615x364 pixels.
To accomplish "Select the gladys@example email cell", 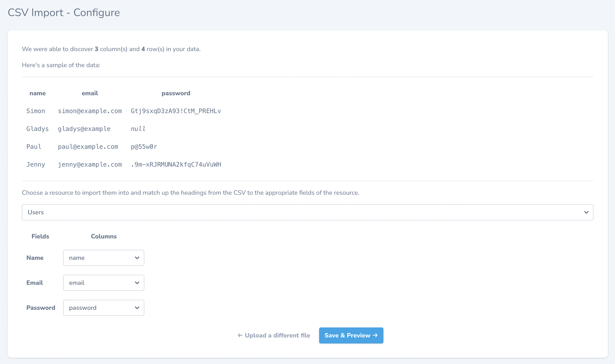I will point(84,129).
